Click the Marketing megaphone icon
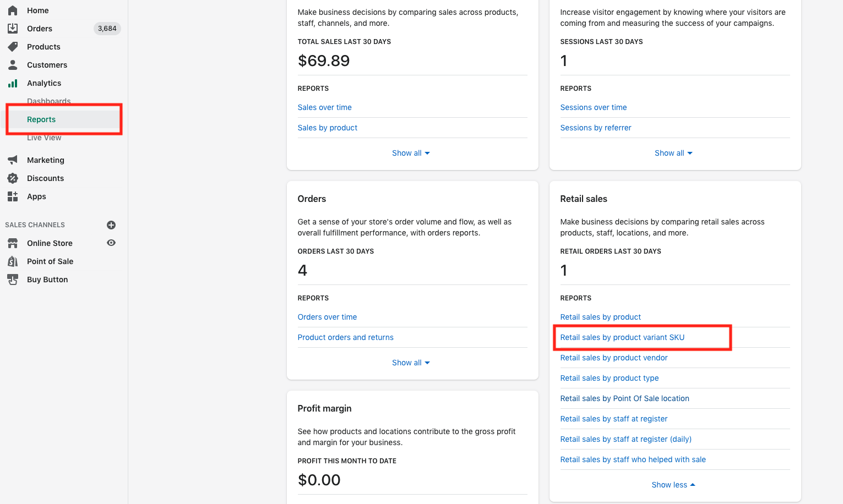The width and height of the screenshot is (843, 504). (x=13, y=160)
